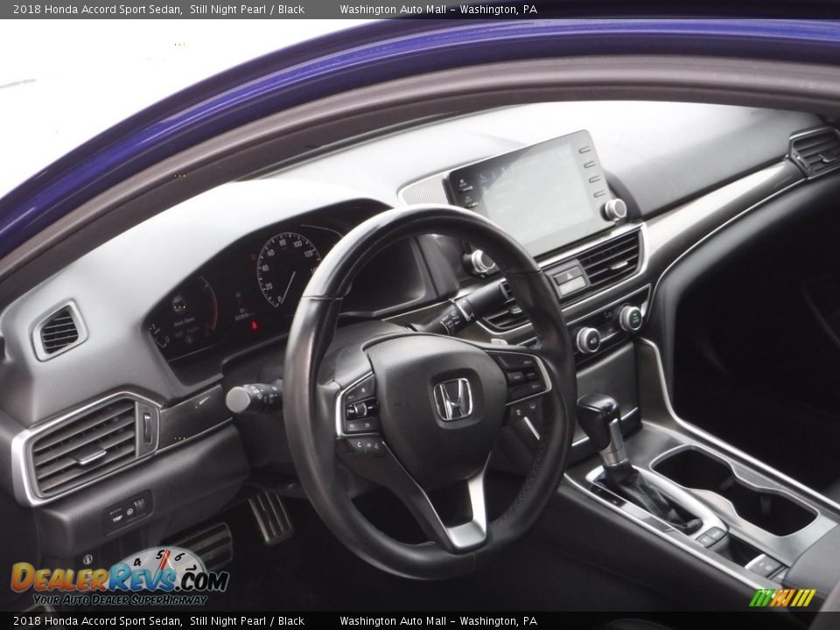840x630 pixels.
Task: Click the automatic gear shifter
Action: 603,420
